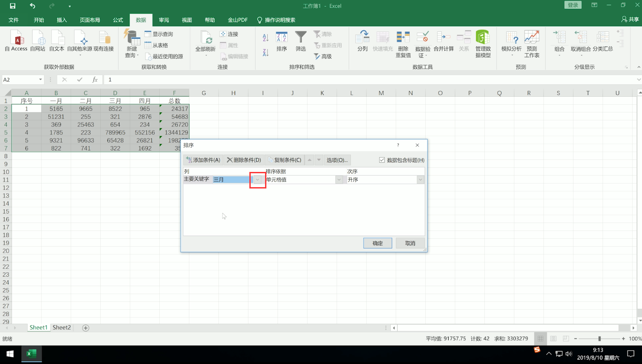Click the sort dialog help question mark
This screenshot has height=364, width=642.
[x=398, y=146]
